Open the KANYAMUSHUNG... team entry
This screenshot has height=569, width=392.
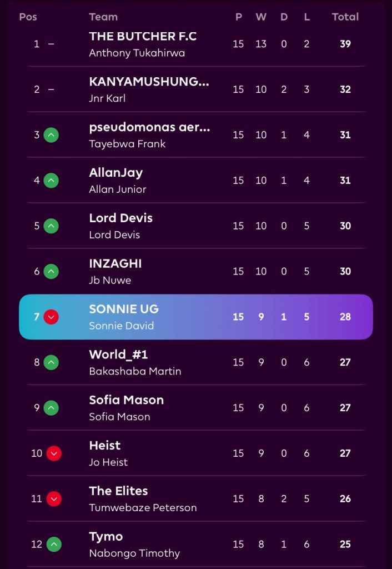(149, 82)
